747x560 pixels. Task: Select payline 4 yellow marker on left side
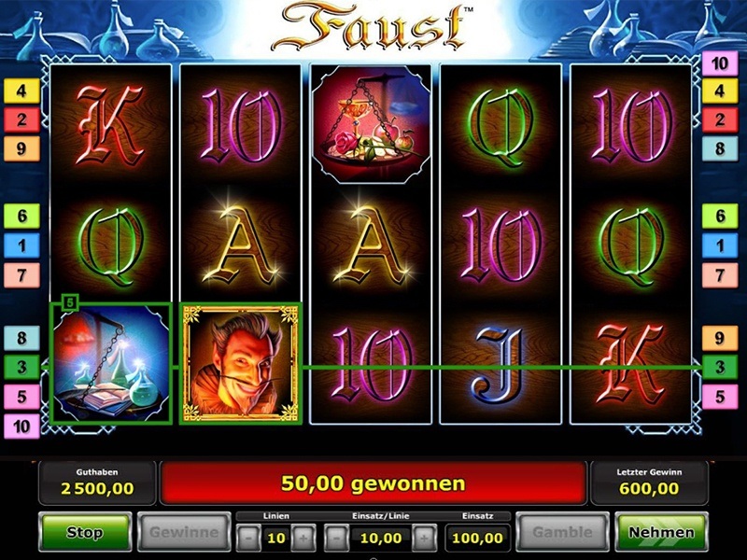point(21,91)
